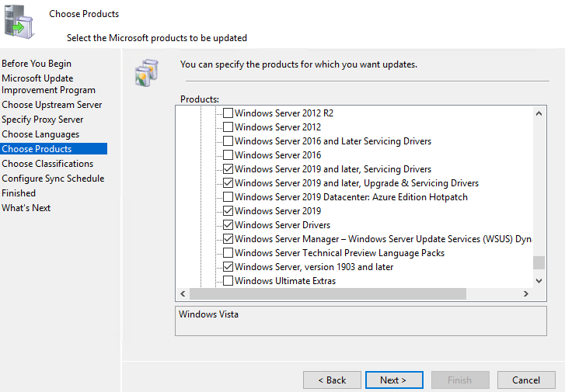Uncheck Windows Server Manager WSUS checkbox
The width and height of the screenshot is (565, 392).
228,239
